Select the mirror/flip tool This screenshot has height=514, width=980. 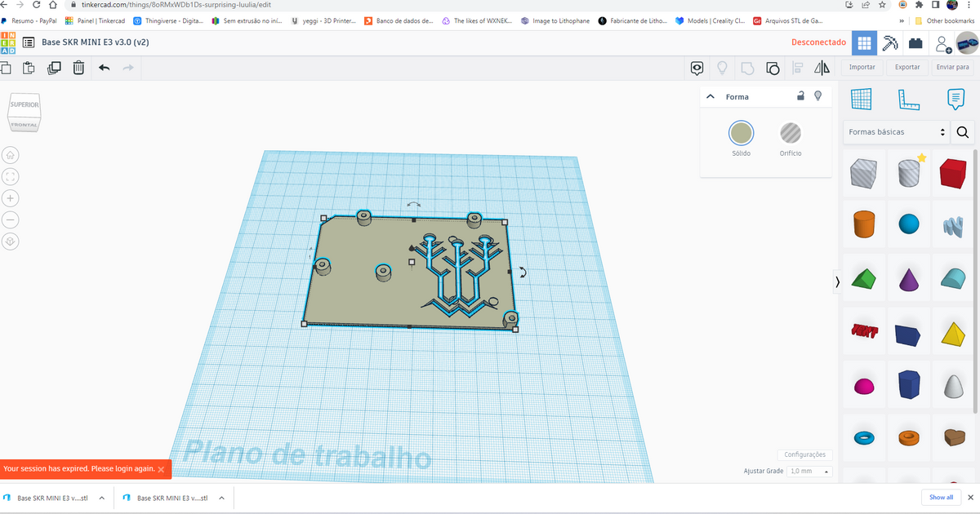822,68
